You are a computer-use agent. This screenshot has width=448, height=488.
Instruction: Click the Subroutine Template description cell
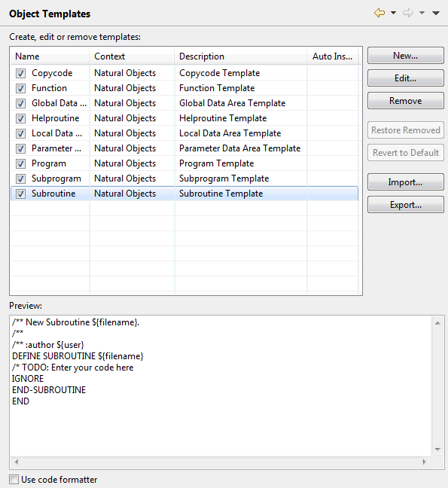(x=221, y=194)
